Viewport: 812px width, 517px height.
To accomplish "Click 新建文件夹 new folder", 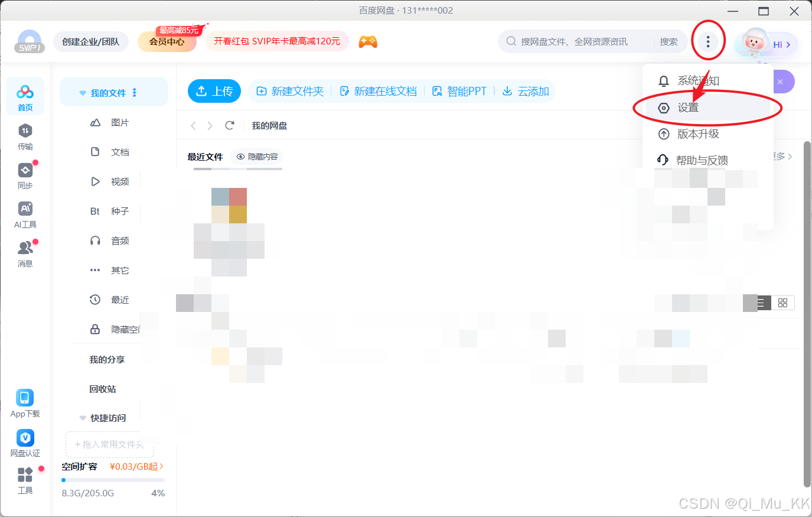I will tap(290, 91).
